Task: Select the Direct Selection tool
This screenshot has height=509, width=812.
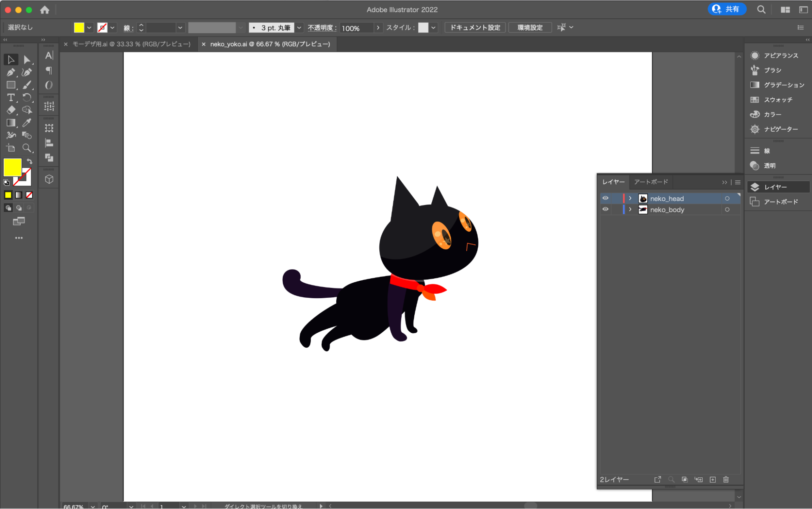Action: point(27,60)
